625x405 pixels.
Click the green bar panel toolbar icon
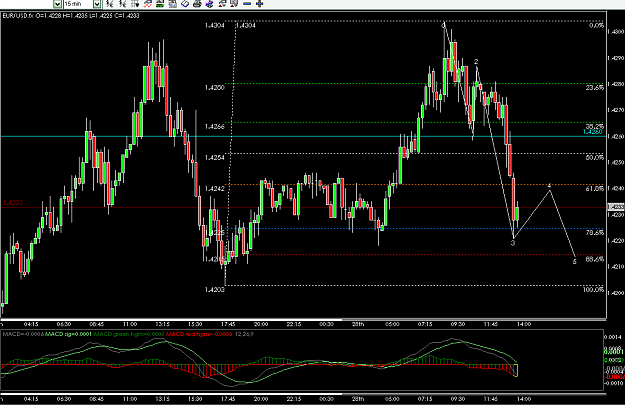[x=160, y=4]
